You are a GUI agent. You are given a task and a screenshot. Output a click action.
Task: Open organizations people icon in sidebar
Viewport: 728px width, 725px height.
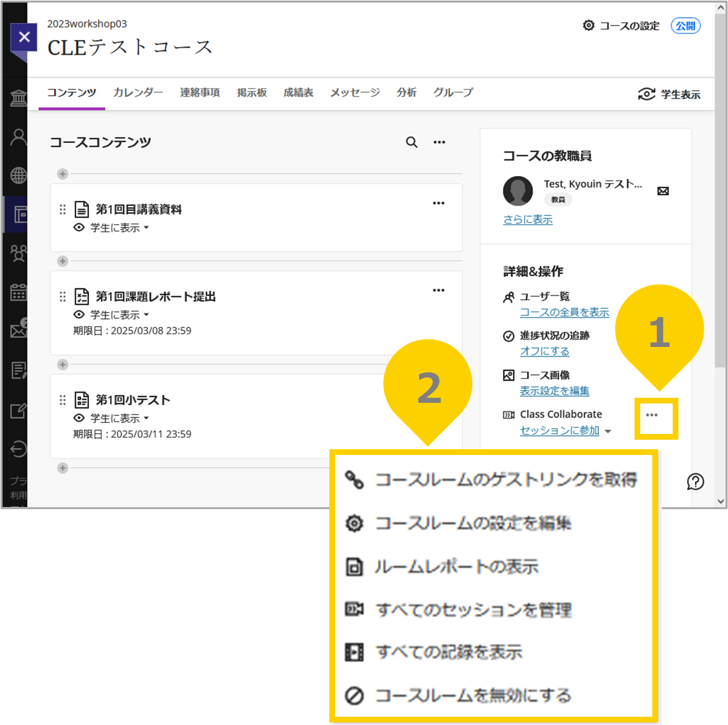18,254
